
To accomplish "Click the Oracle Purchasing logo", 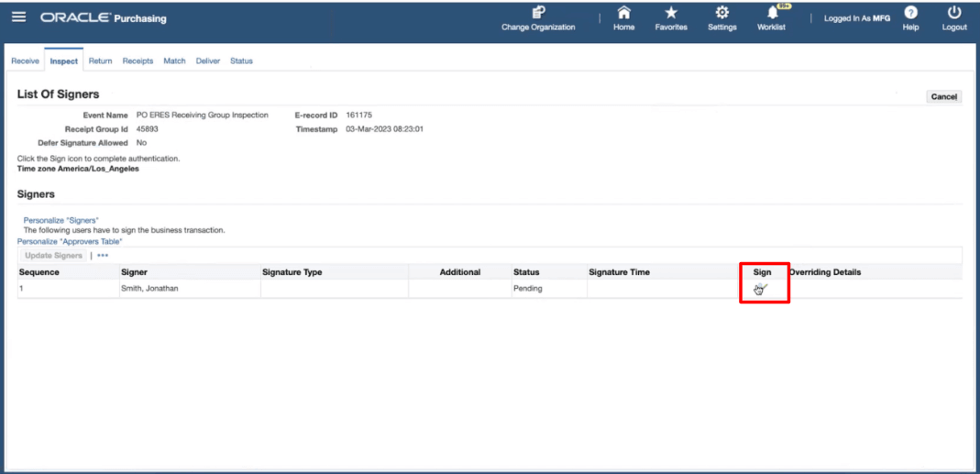I will coord(104,18).
